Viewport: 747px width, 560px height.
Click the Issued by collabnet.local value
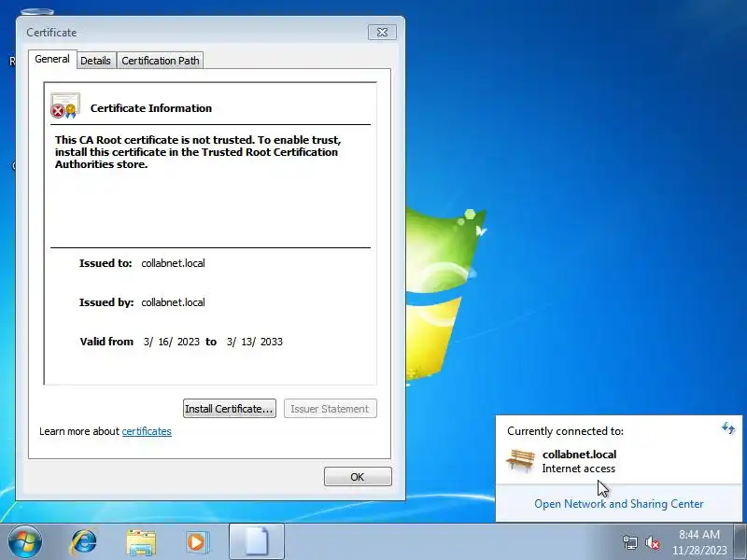click(173, 302)
